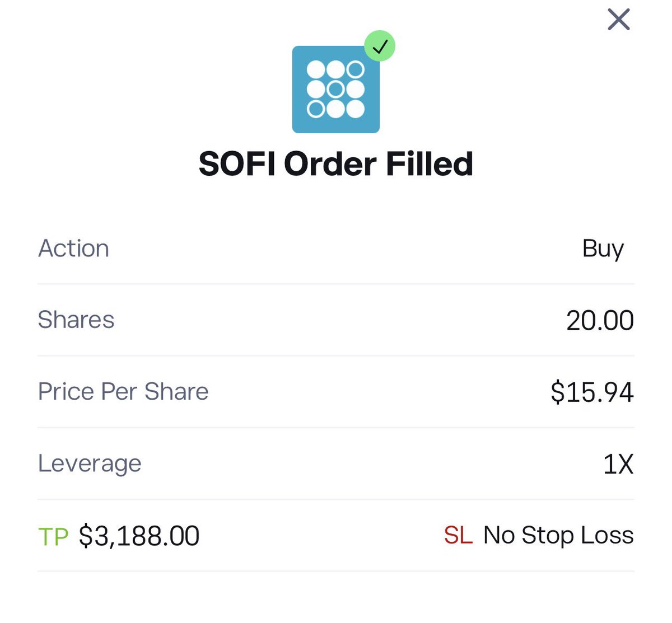Screen dimensions: 672x623
Task: Tap the SOFI stock logo icon
Action: (x=336, y=90)
